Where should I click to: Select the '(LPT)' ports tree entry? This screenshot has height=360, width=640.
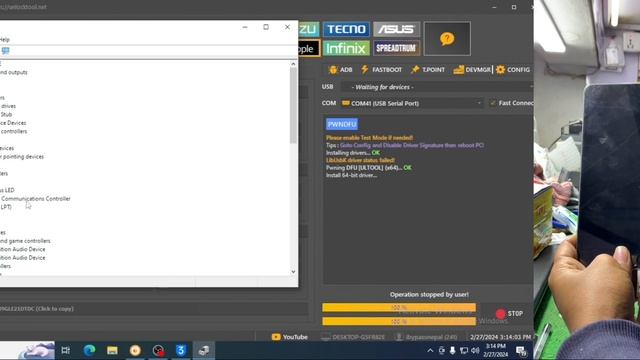(6, 207)
